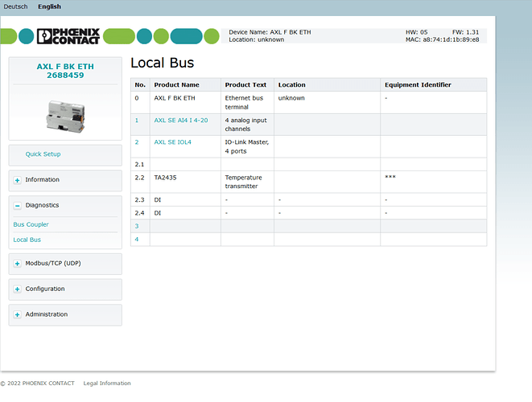Click the AXL F BK ETH device image
The height and width of the screenshot is (402, 532).
point(65,117)
